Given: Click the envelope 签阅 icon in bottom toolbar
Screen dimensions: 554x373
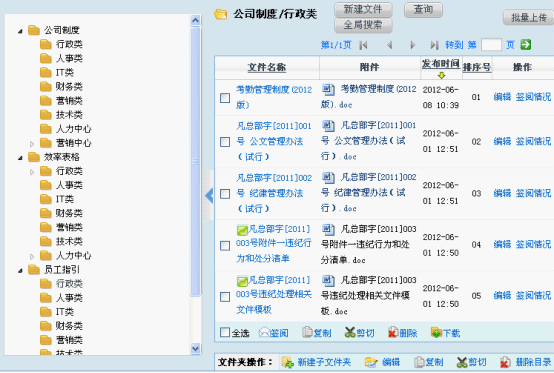Looking at the screenshot, I should tap(264, 332).
